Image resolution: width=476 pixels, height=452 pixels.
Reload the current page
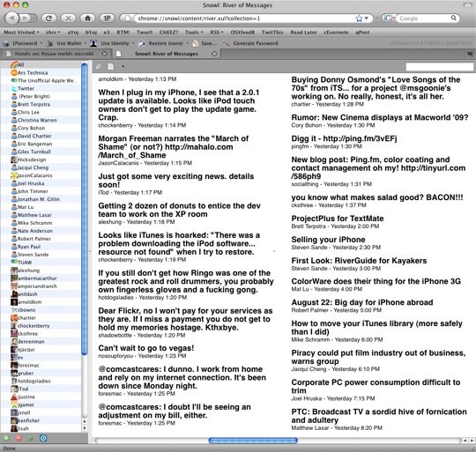tap(48, 19)
